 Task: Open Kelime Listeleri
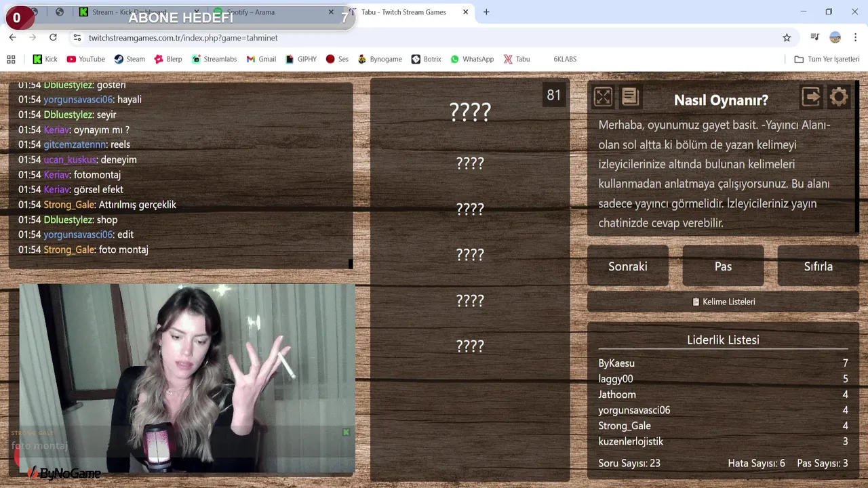723,302
